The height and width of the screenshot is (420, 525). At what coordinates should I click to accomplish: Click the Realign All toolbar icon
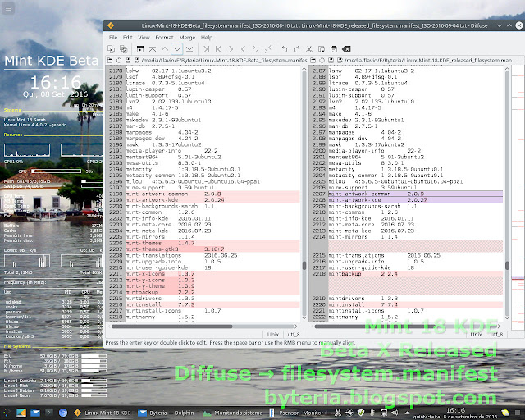point(140,49)
